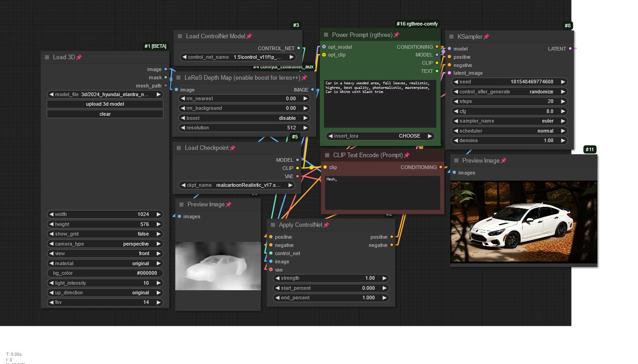Click the pin icon on KSampler node
This screenshot has width=638, height=364.
pyautogui.click(x=487, y=37)
